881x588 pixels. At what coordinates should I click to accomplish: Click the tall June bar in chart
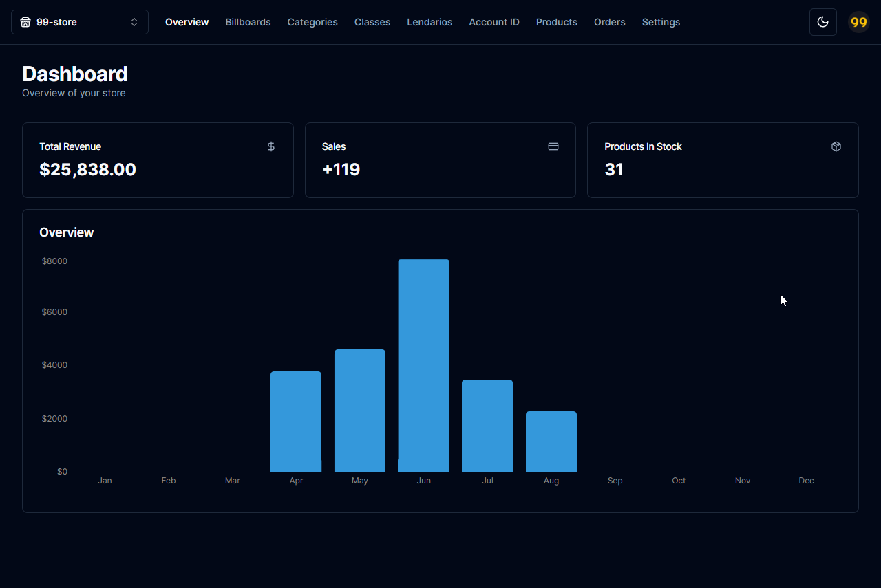[424, 366]
